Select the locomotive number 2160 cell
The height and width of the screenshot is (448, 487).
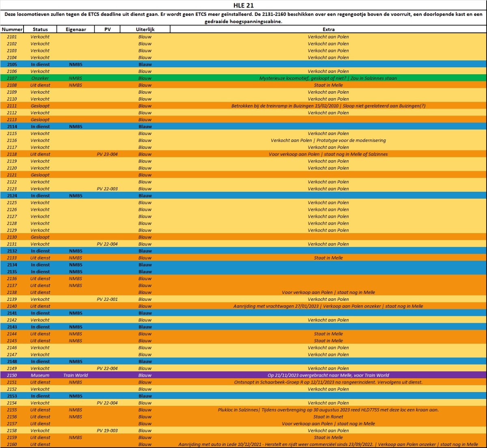tap(12, 444)
